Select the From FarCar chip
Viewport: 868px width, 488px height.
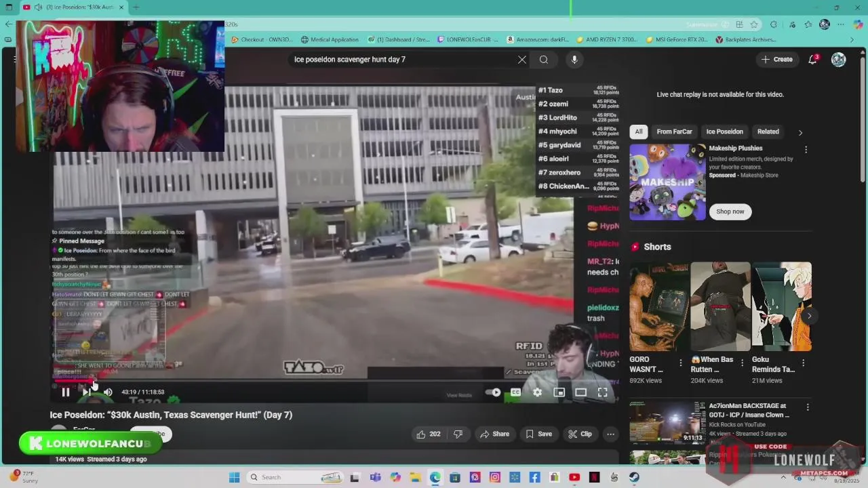click(x=675, y=131)
